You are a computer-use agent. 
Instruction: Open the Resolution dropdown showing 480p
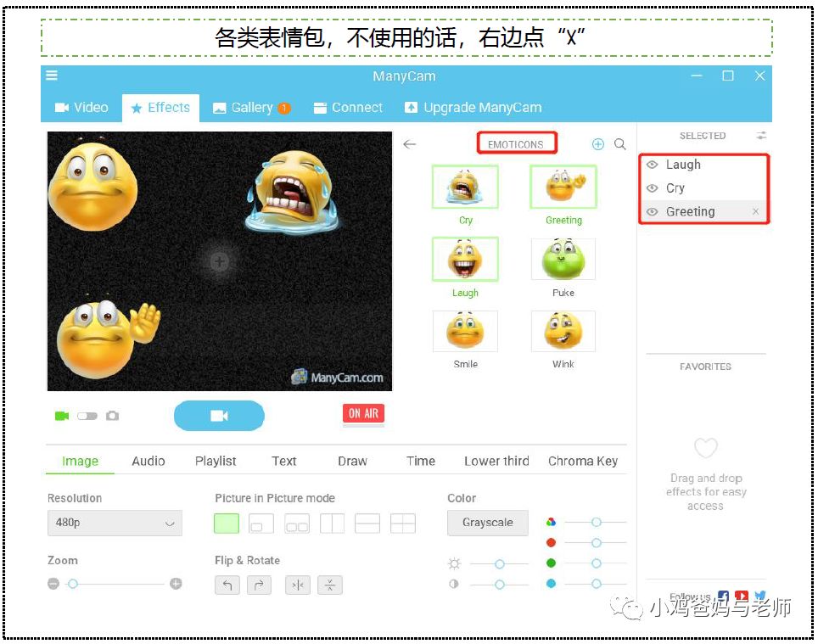point(115,524)
